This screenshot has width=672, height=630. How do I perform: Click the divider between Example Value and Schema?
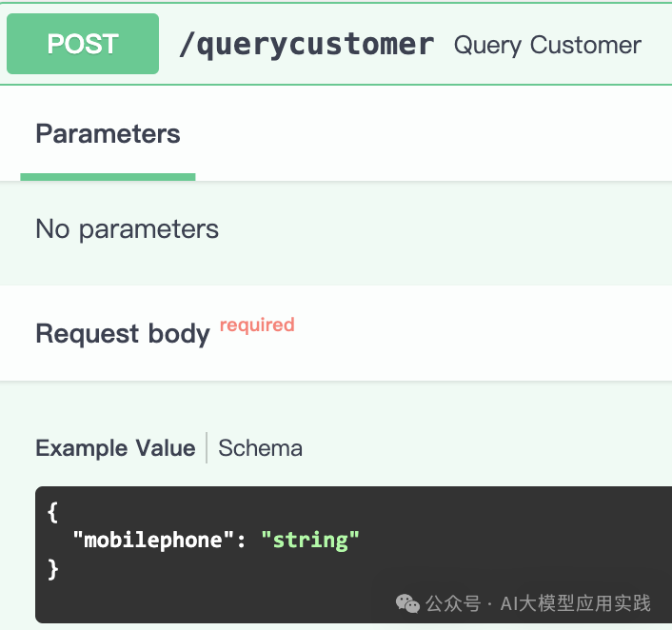pyautogui.click(x=207, y=448)
